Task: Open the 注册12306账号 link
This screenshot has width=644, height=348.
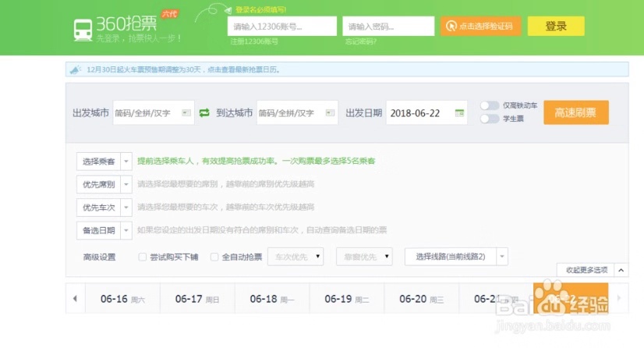Action: (x=254, y=41)
